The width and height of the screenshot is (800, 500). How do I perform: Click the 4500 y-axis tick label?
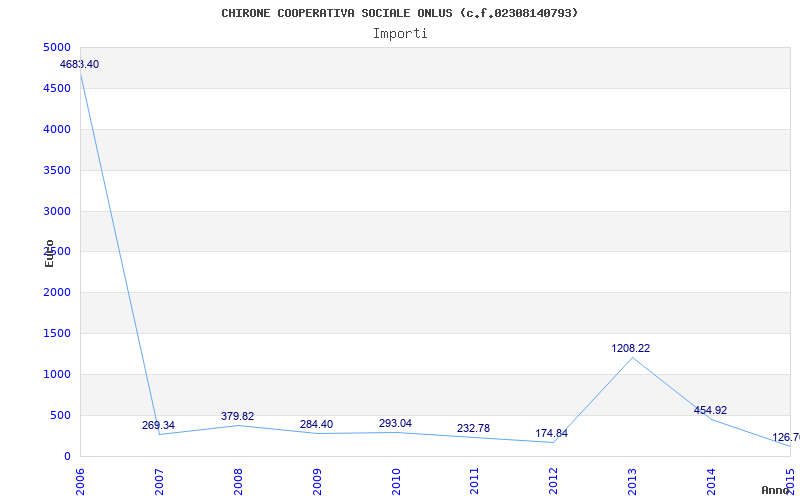pyautogui.click(x=57, y=89)
